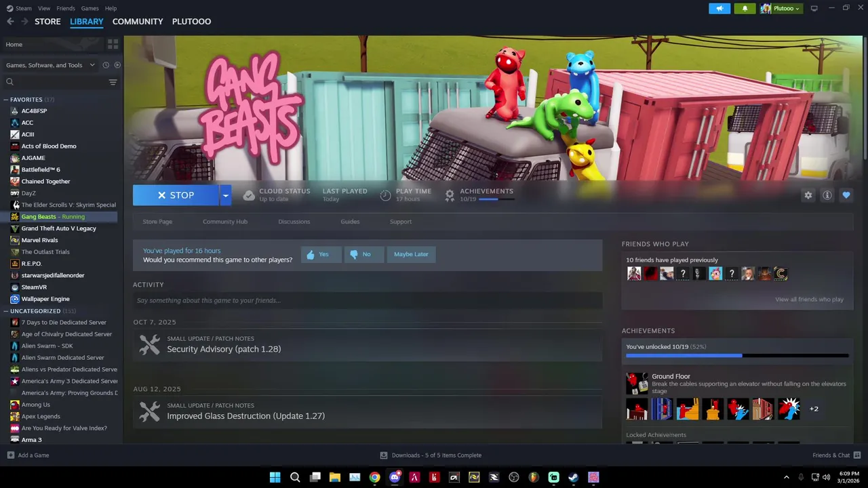Open the Games, Software, and Tools dropdown
Image resolution: width=868 pixels, height=488 pixels.
(x=50, y=65)
